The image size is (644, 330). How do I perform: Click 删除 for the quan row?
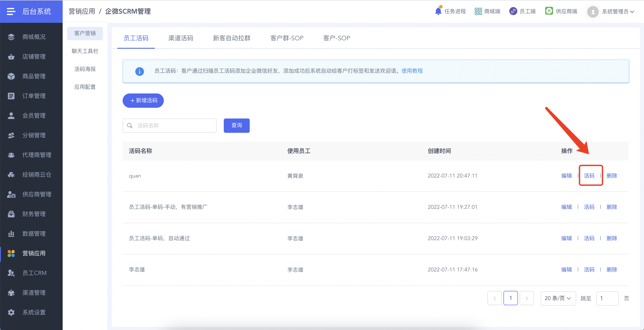click(x=612, y=176)
